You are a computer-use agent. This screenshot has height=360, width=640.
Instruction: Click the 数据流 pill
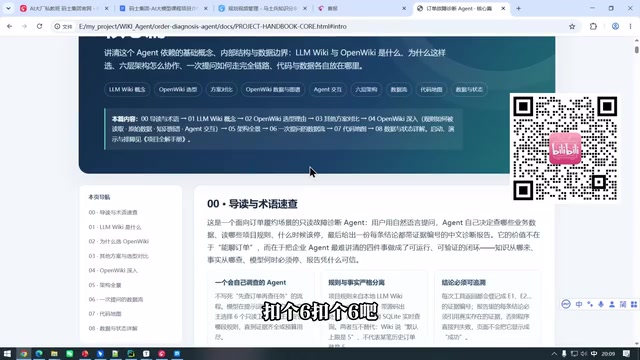coord(399,89)
